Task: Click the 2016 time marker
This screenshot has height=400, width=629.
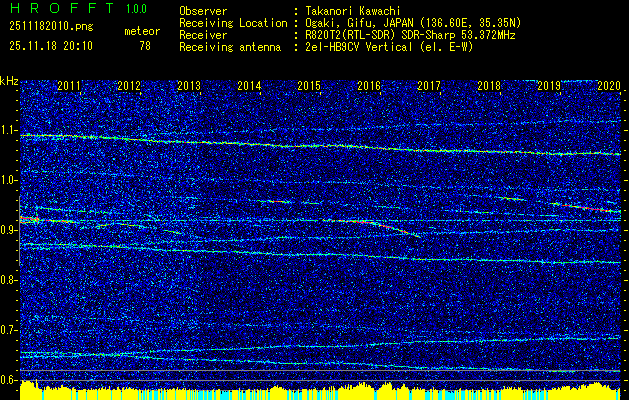Action: click(369, 87)
